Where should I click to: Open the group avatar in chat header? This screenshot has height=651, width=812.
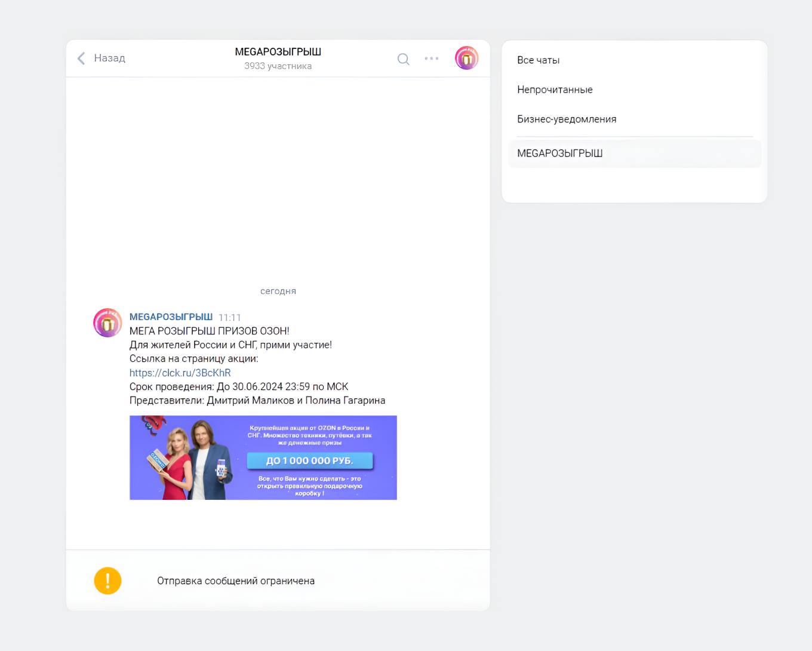point(467,58)
